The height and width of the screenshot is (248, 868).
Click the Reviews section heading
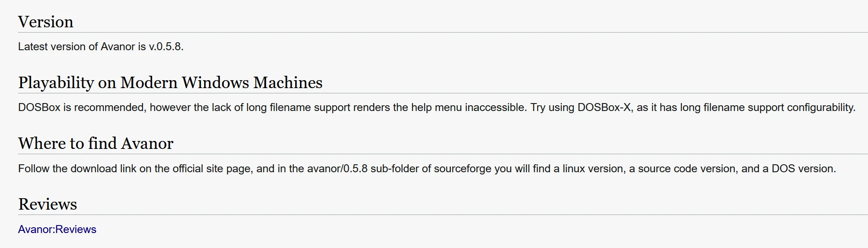[x=48, y=204]
